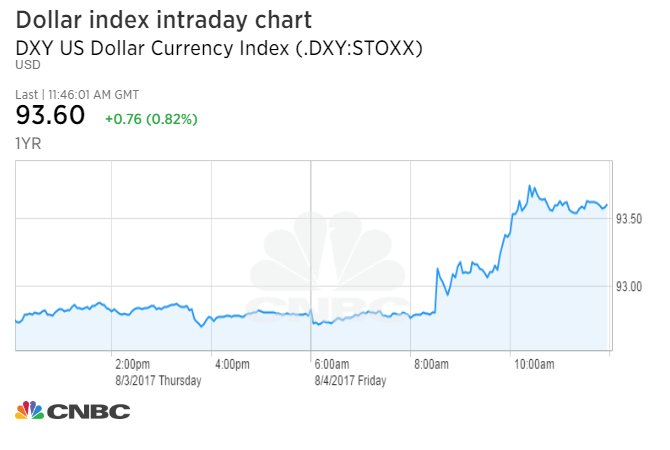Click the CNBC wordmark at bottom left
This screenshot has height=450, width=670.
(x=88, y=411)
